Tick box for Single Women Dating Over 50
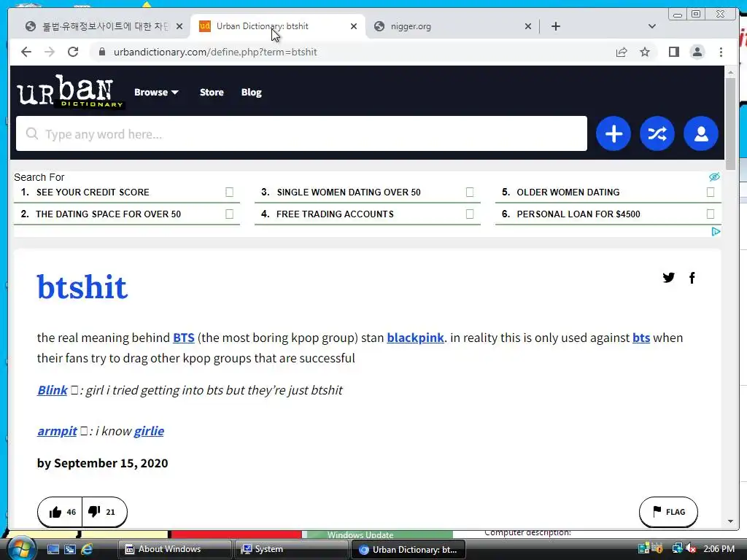This screenshot has height=560, width=747. click(470, 192)
